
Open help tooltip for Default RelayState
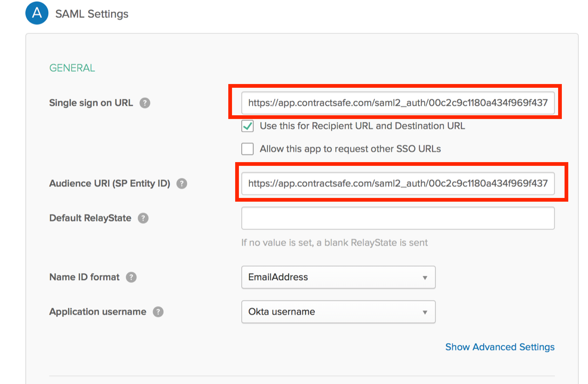point(143,218)
